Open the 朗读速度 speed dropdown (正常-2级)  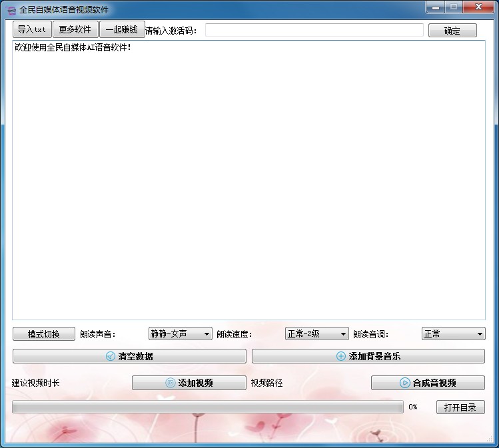pyautogui.click(x=316, y=334)
